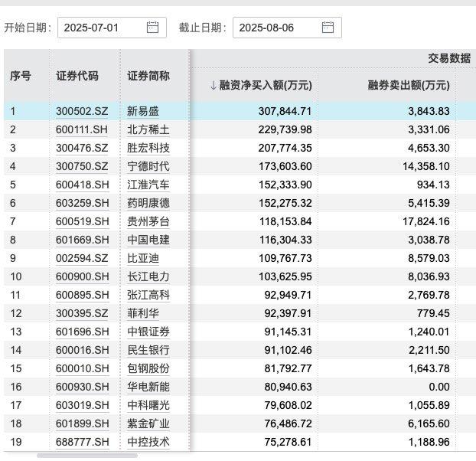The width and height of the screenshot is (476, 461).
Task: Open the 民生银行 stock name link
Action: [x=148, y=350]
